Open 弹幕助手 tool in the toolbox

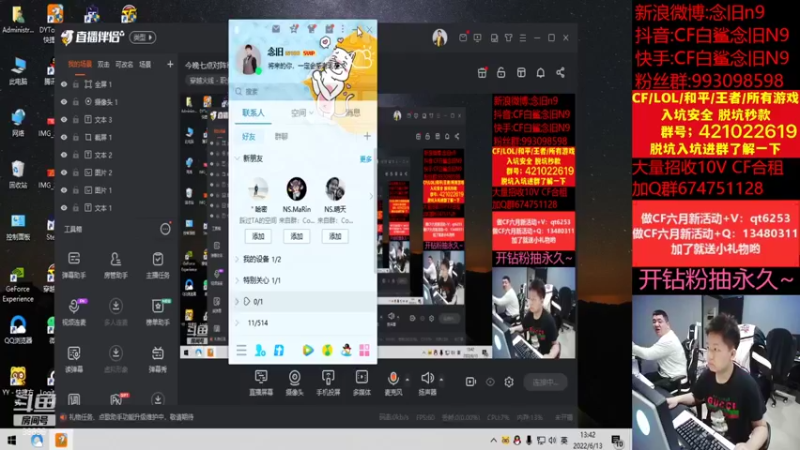click(74, 264)
